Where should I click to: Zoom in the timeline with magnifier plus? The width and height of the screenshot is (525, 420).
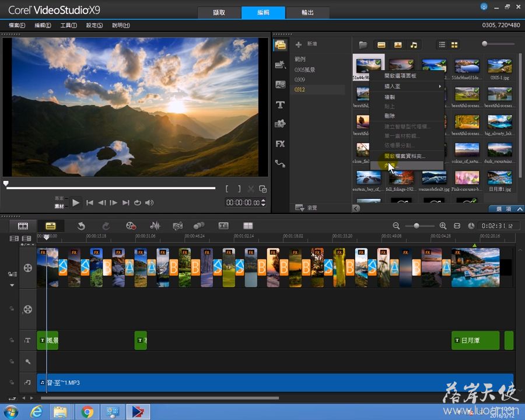(x=443, y=226)
